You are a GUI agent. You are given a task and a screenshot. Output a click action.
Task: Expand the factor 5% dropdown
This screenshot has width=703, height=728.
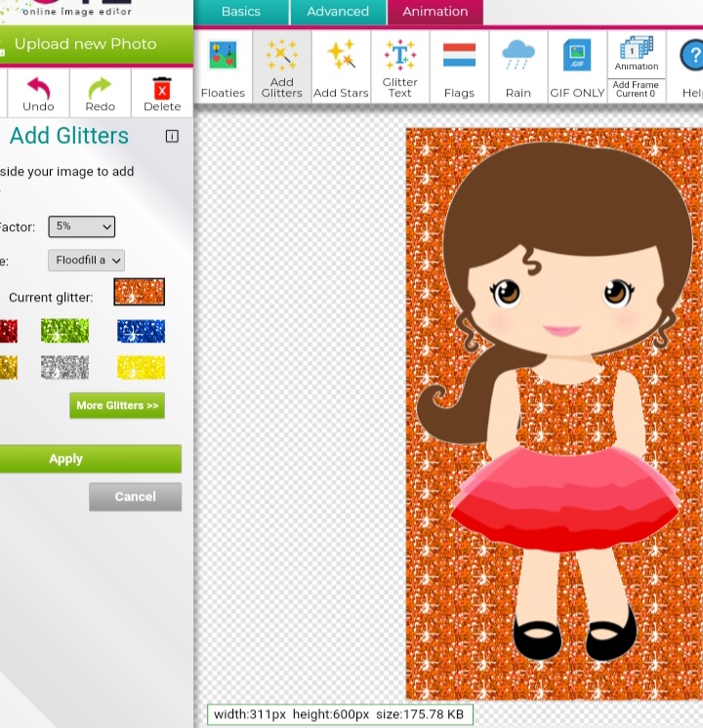82,226
